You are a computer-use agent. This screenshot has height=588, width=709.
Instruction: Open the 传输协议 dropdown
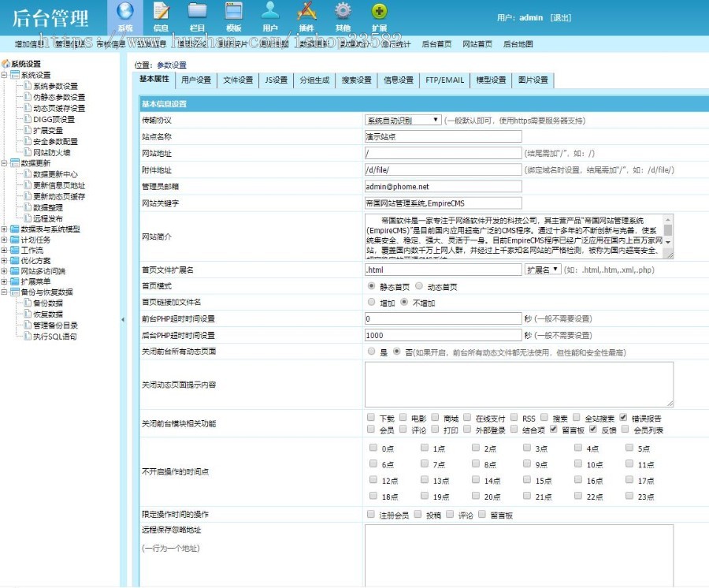coord(403,120)
